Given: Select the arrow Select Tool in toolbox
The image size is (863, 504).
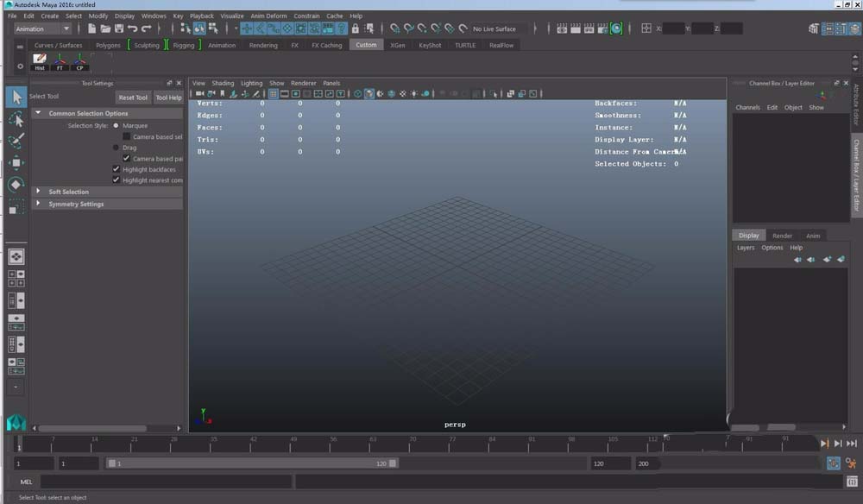Looking at the screenshot, I should click(16, 96).
